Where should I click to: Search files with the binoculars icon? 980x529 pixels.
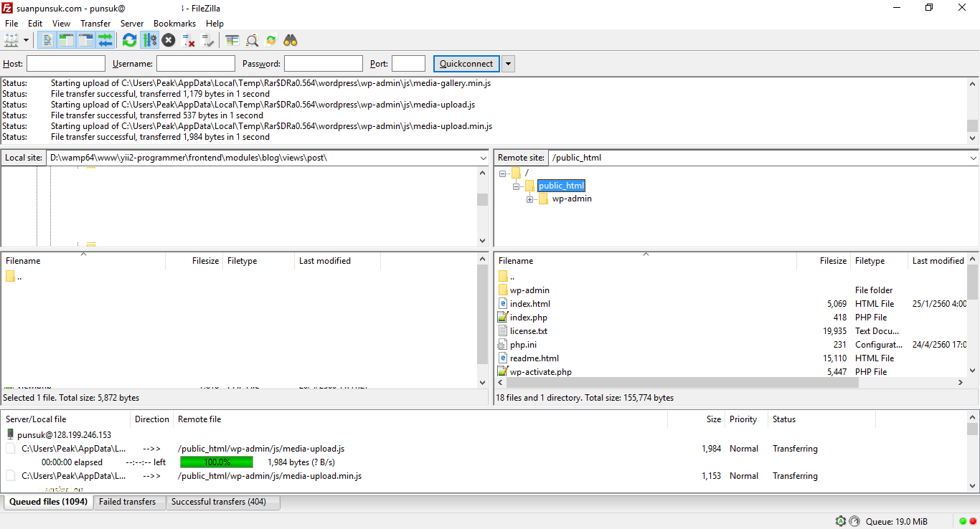[x=291, y=40]
